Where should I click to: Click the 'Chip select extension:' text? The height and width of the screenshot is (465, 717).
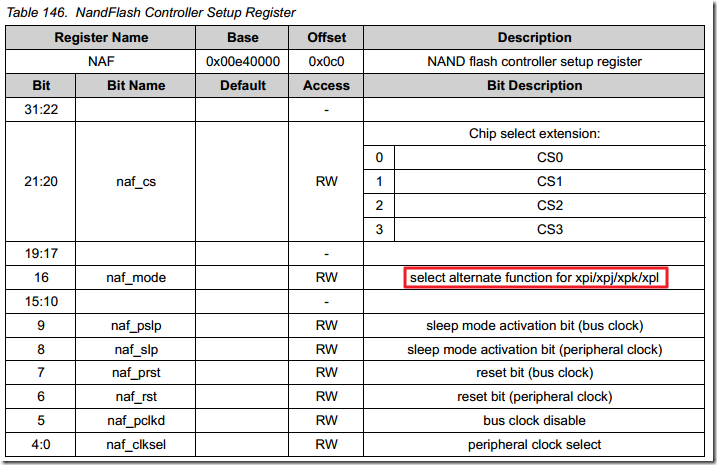tap(534, 133)
